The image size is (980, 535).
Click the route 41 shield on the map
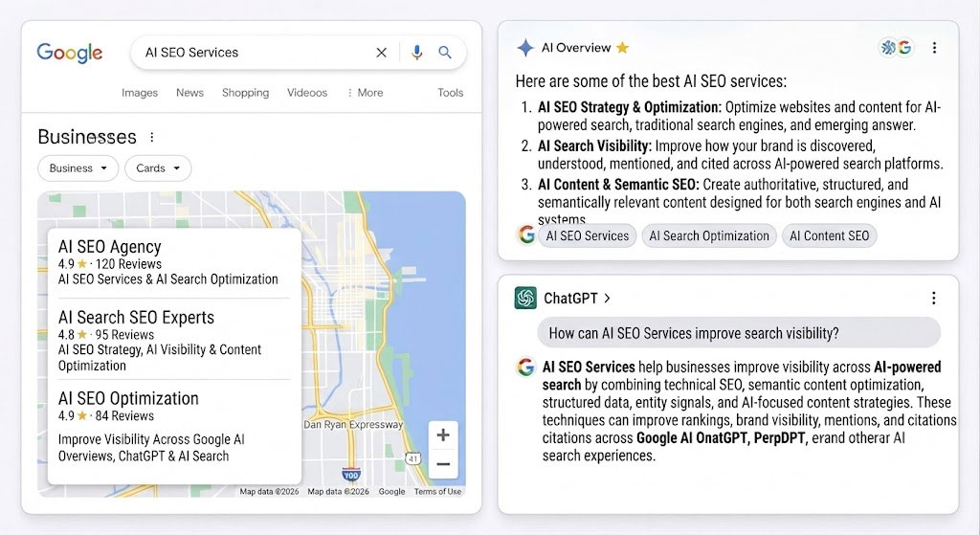click(x=413, y=458)
